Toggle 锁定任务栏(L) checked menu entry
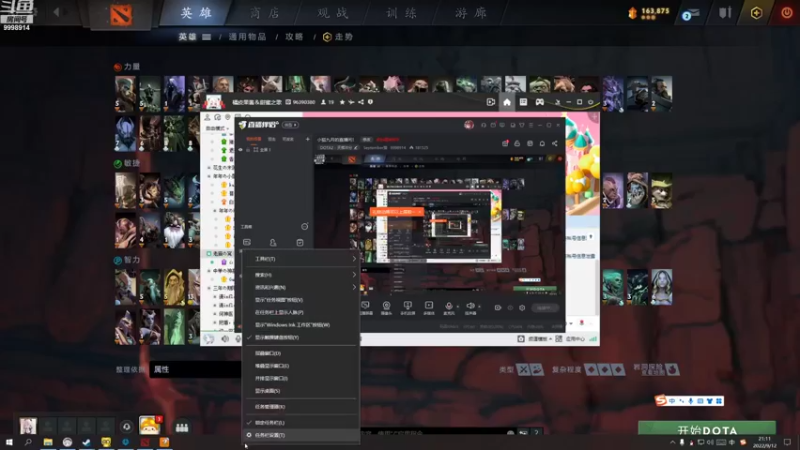 pos(300,422)
